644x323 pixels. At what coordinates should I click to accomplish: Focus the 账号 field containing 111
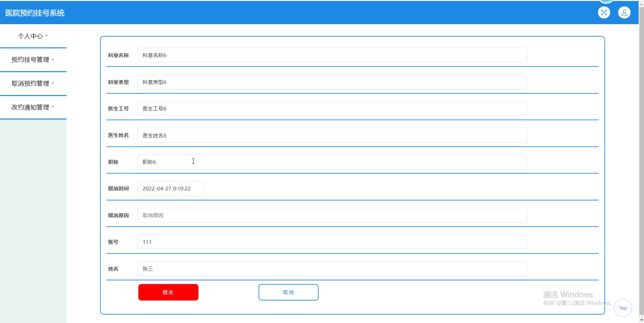[332, 242]
